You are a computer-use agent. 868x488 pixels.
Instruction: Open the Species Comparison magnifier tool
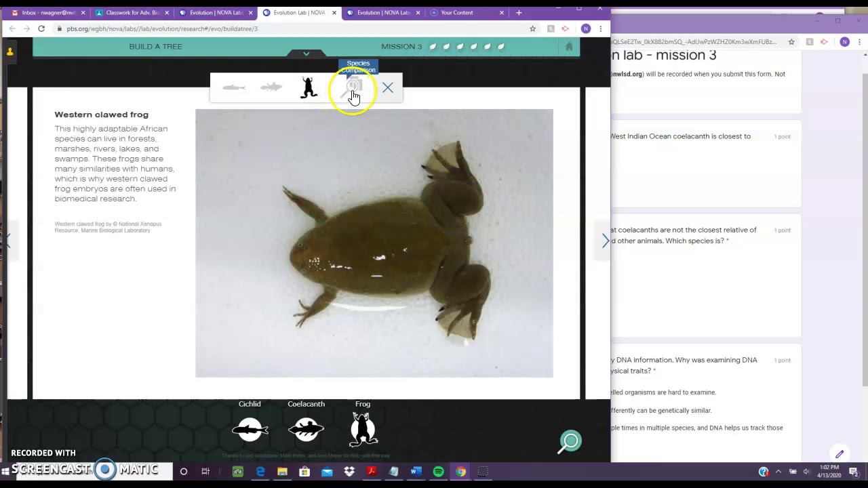pos(352,87)
